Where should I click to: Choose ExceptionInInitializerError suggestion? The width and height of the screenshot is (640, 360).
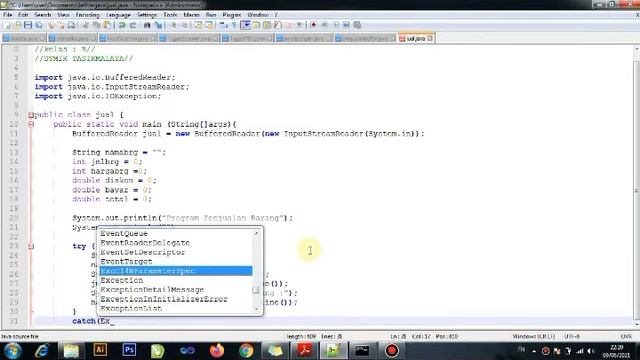[176, 299]
